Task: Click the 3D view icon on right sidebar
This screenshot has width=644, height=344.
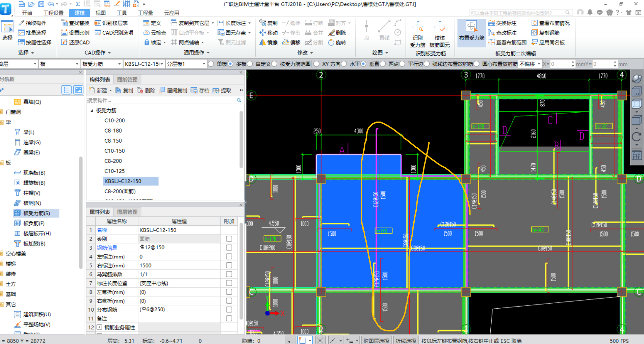Action: pyautogui.click(x=637, y=92)
